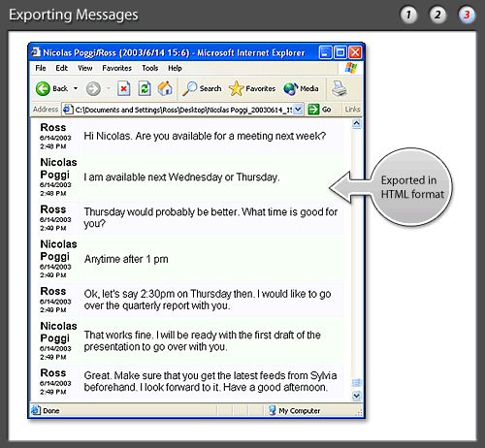Click the Address bar path field
The width and height of the screenshot is (485, 448).
pos(183,110)
